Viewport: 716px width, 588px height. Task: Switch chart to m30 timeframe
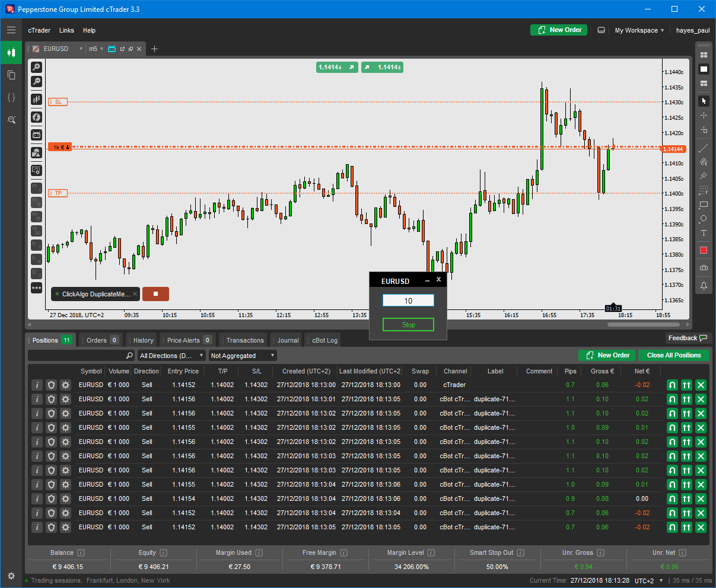[x=36, y=231]
